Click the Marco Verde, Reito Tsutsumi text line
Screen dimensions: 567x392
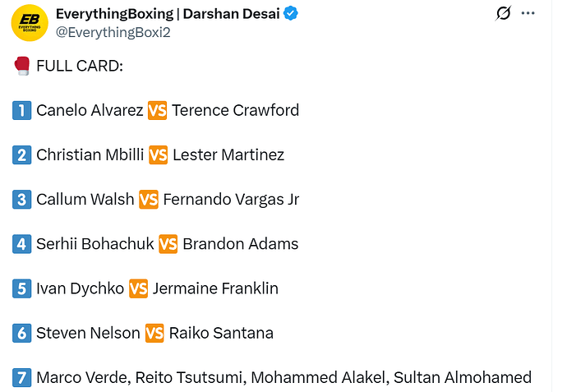point(283,378)
